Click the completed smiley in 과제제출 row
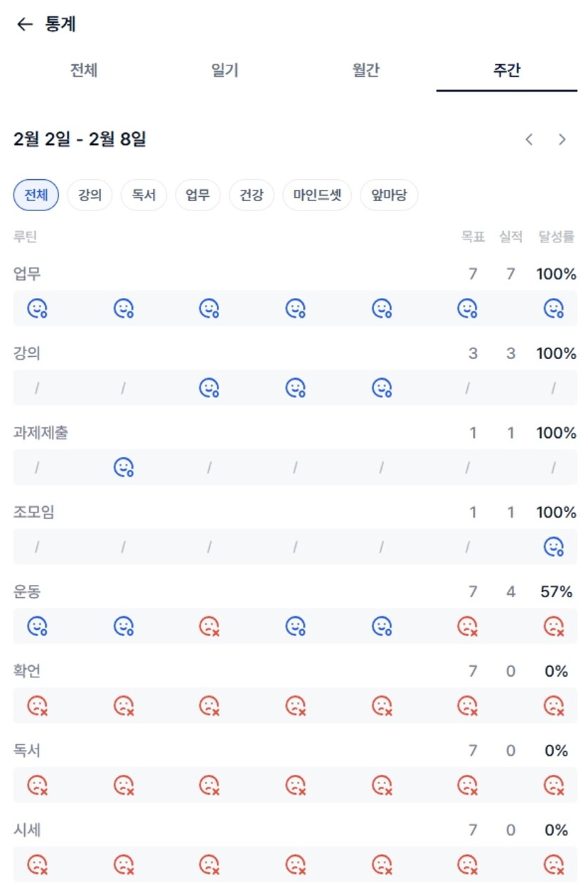Image resolution: width=588 pixels, height=890 pixels. click(x=124, y=467)
